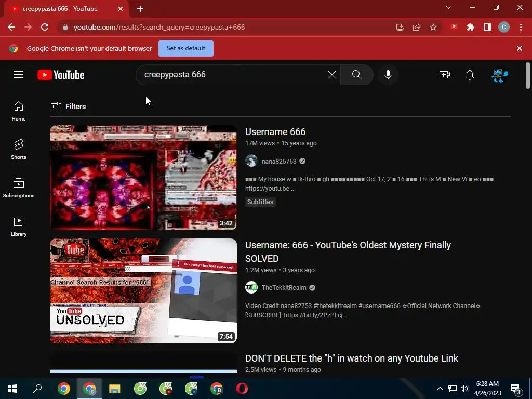Visit TheTekkitRealm channel name

(x=284, y=288)
